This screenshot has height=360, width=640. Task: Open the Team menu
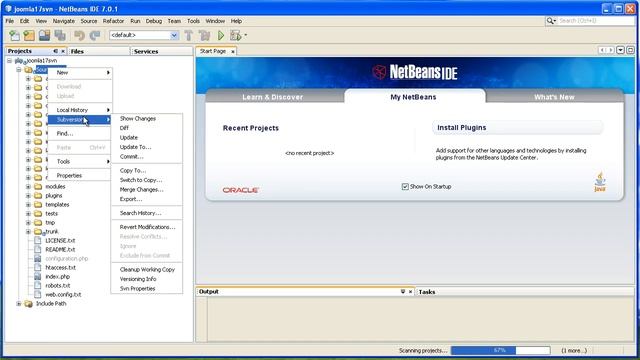tap(174, 21)
